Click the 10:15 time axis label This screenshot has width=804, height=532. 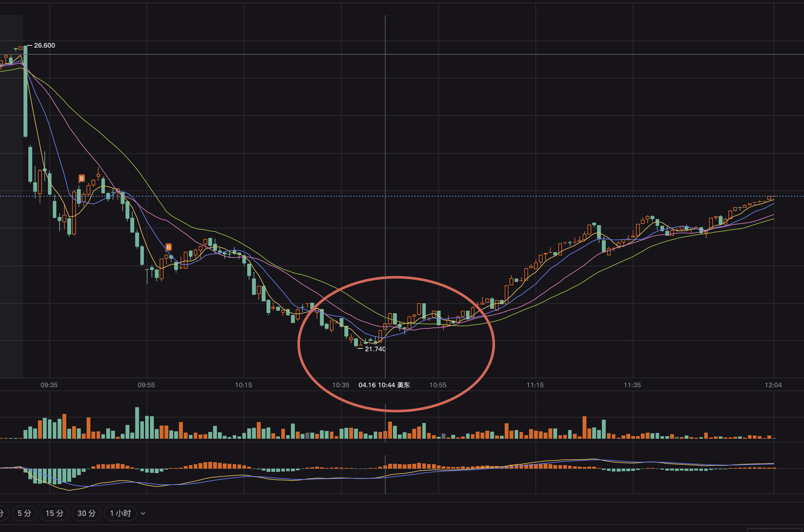(243, 385)
